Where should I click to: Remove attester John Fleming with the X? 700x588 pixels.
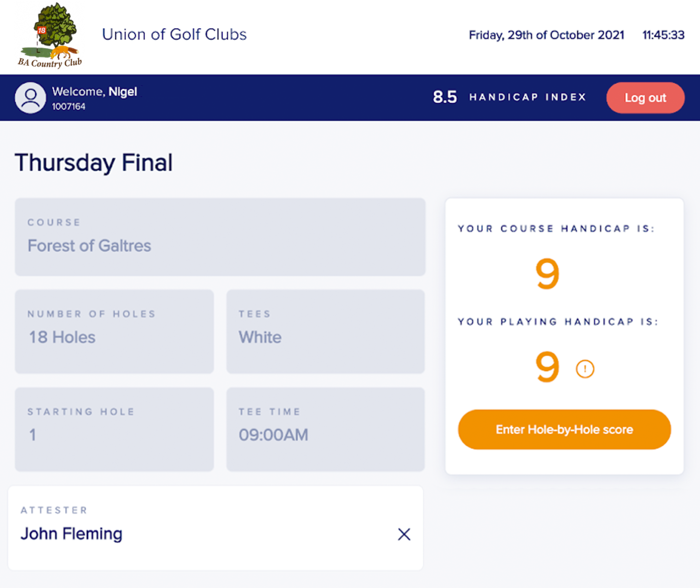(404, 534)
